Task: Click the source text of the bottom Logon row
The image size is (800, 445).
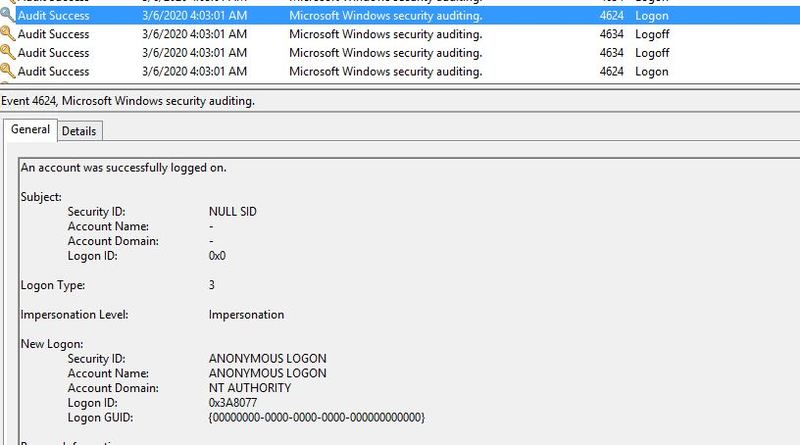Action: (x=385, y=71)
